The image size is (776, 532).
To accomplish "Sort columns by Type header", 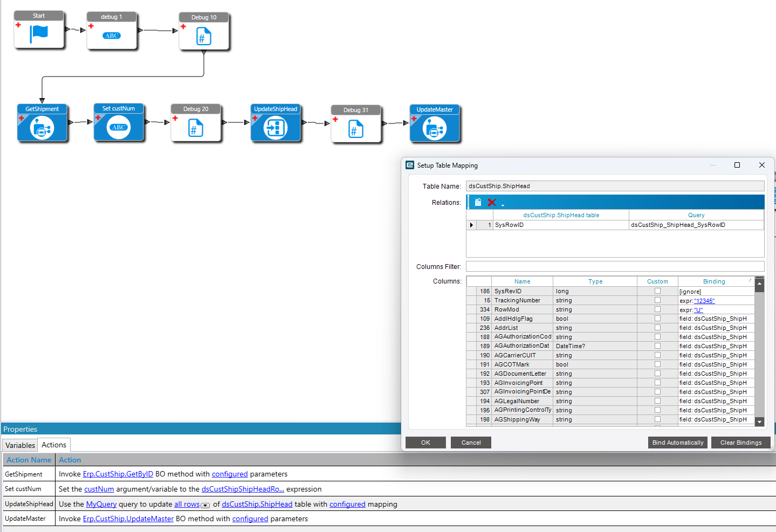I will click(595, 281).
